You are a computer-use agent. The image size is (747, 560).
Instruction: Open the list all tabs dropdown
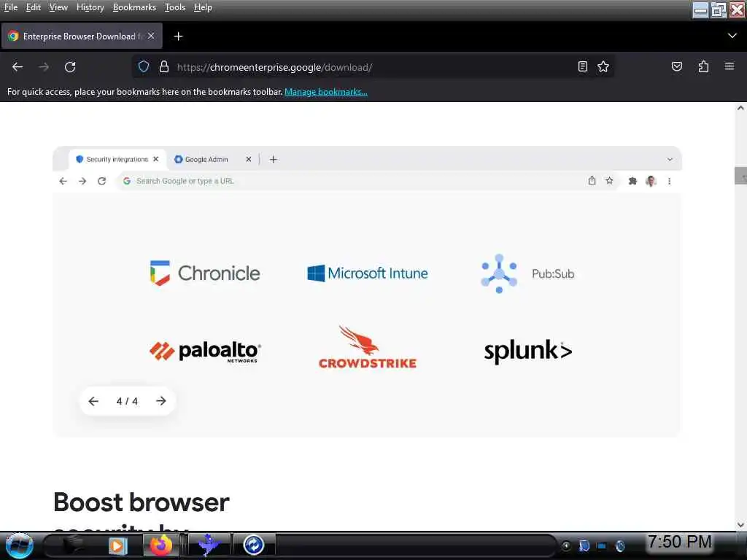(x=732, y=36)
